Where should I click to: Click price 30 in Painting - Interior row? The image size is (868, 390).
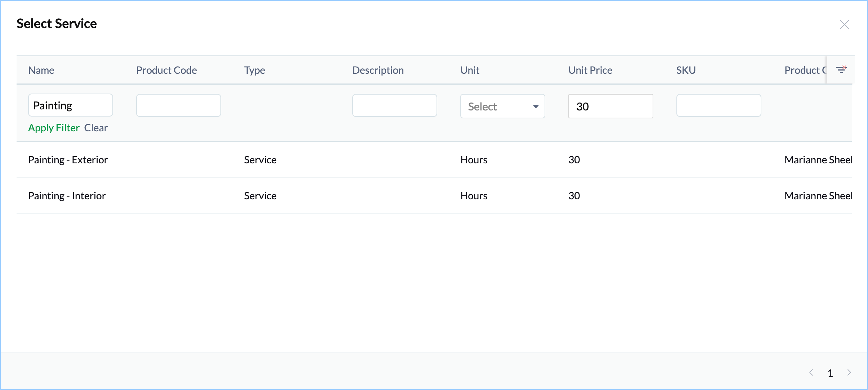574,196
